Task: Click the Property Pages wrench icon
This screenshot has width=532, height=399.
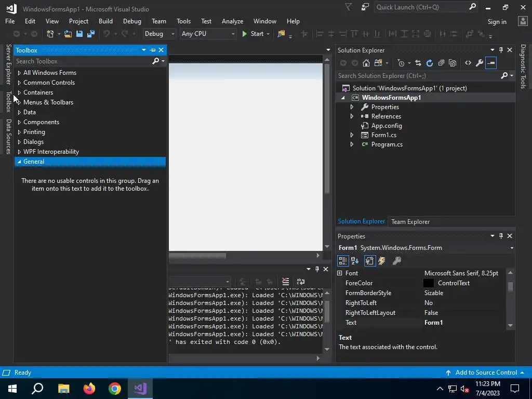Action: [396, 261]
